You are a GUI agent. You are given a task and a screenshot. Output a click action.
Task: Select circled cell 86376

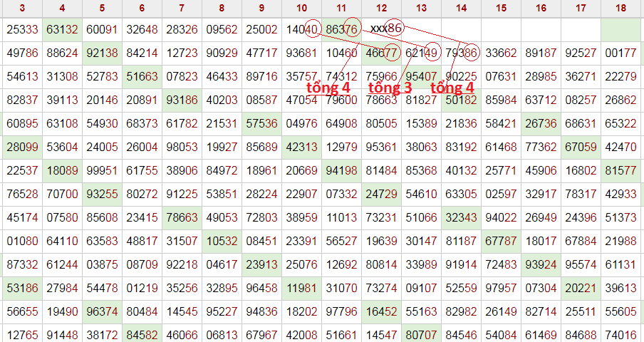[341, 29]
